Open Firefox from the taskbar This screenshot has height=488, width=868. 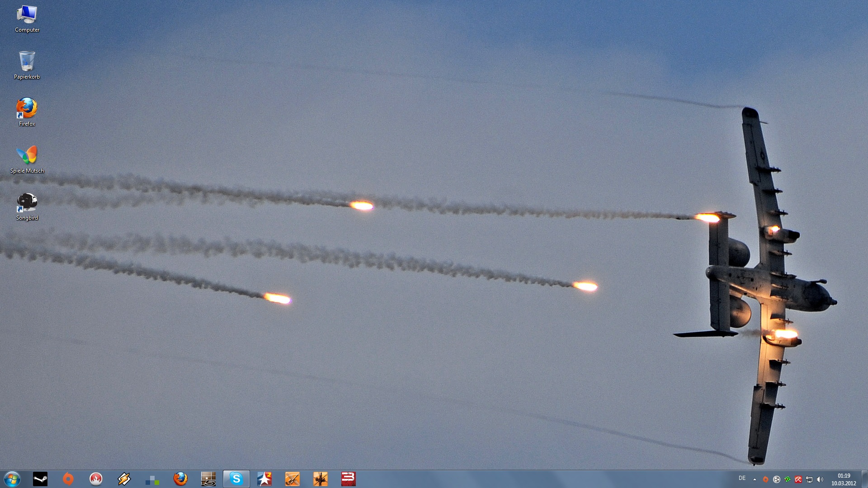(180, 479)
